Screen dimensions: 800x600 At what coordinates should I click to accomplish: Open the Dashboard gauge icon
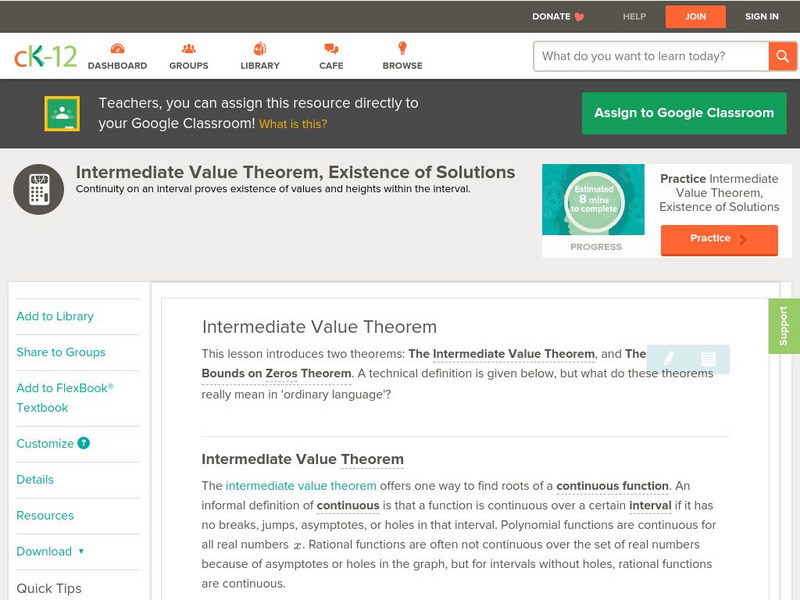[117, 49]
